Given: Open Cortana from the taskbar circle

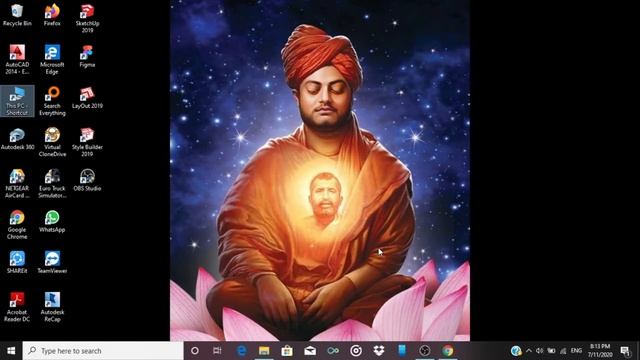Looking at the screenshot, I should click(x=195, y=351).
